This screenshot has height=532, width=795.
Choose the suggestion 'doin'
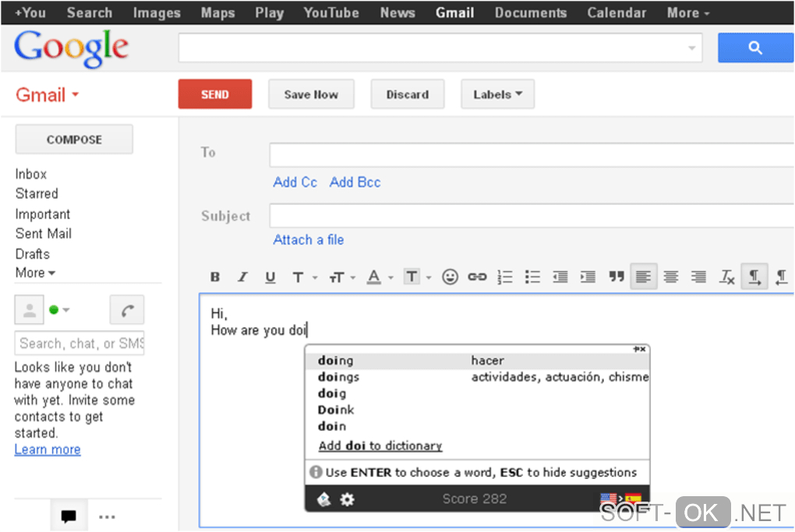click(x=477, y=427)
